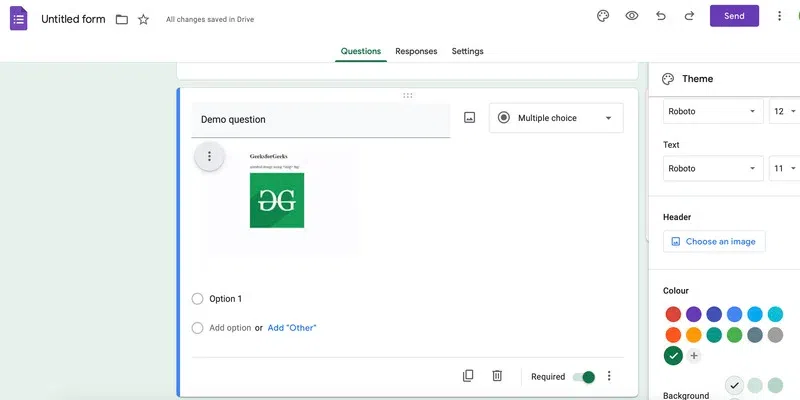Add a custom colour with plus icon
Viewport: 800px width, 400px height.
coord(693,356)
